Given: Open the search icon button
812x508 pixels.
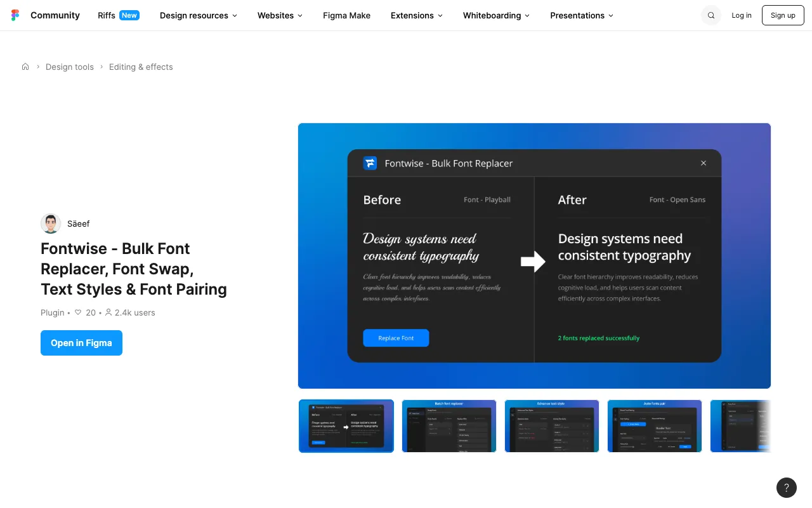Looking at the screenshot, I should pyautogui.click(x=711, y=15).
